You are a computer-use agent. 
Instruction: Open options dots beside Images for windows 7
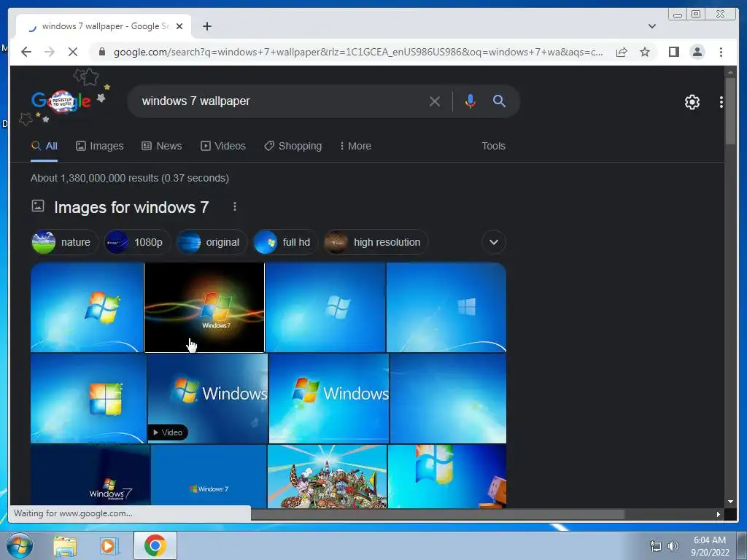pyautogui.click(x=234, y=206)
